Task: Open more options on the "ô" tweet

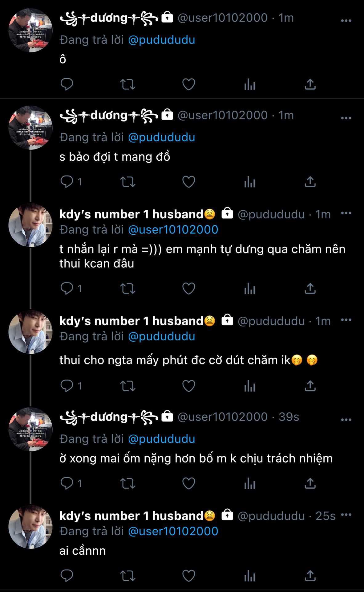Action: click(346, 21)
